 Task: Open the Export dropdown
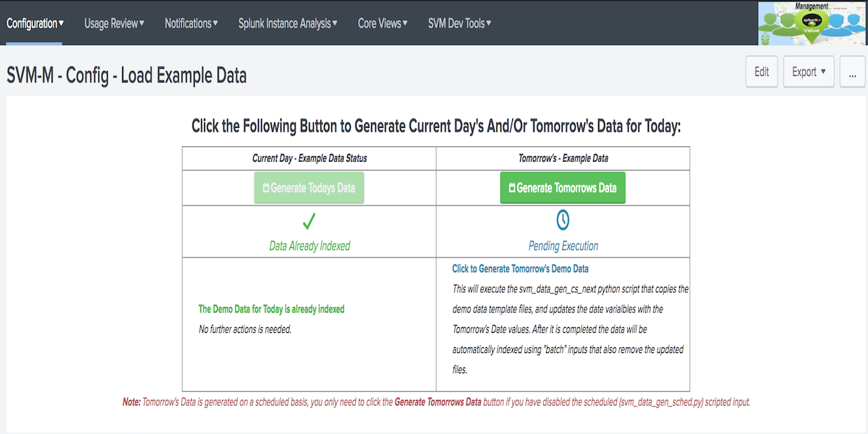[808, 72]
